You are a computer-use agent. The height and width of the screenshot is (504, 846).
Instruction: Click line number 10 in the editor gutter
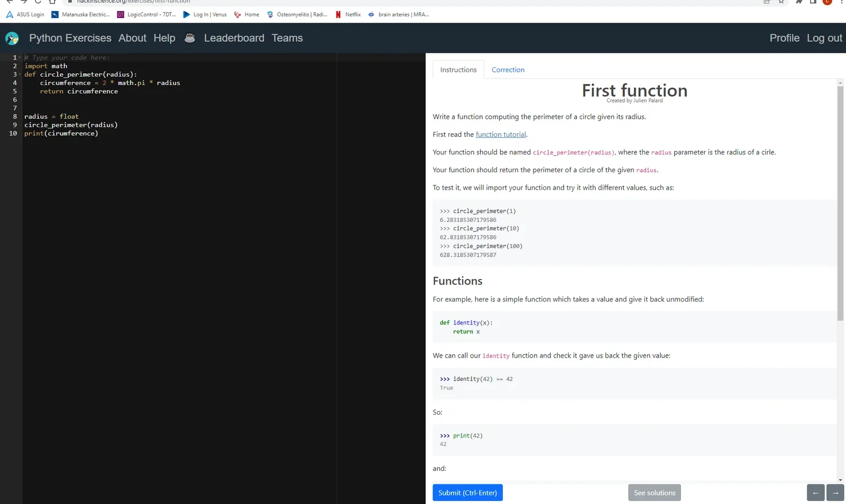13,134
